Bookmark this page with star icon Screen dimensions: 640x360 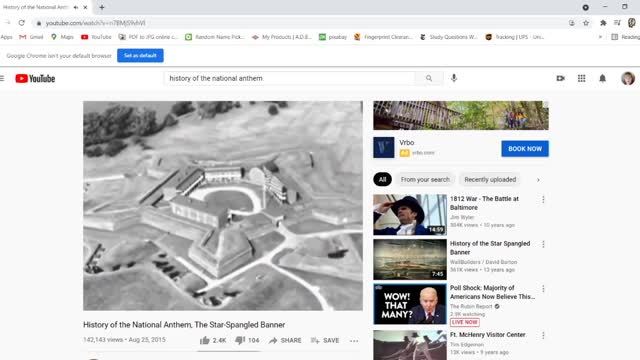tap(586, 23)
